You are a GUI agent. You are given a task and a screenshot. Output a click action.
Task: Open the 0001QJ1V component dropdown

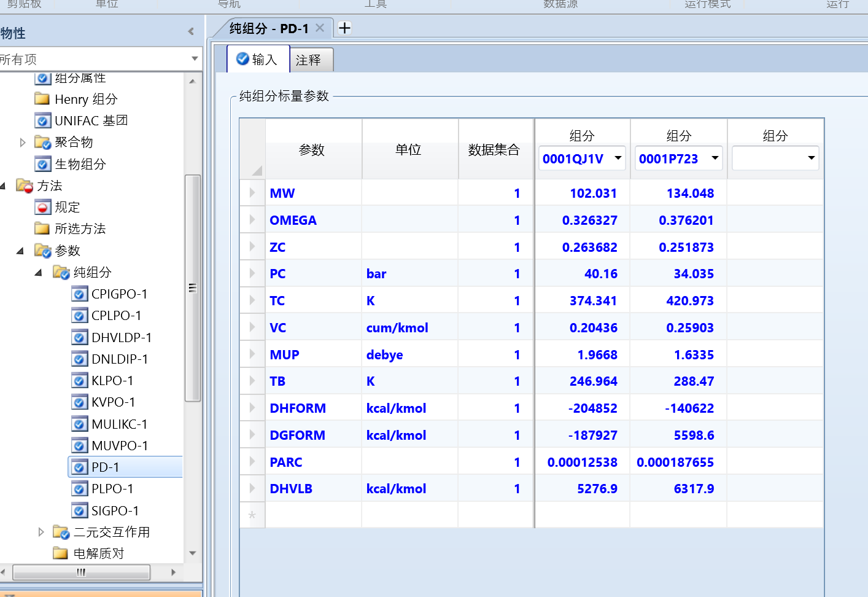(x=618, y=158)
